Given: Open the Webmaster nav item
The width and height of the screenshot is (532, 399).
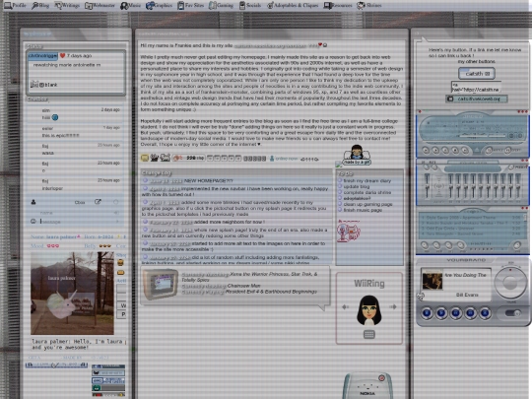Looking at the screenshot, I should tap(100, 5).
